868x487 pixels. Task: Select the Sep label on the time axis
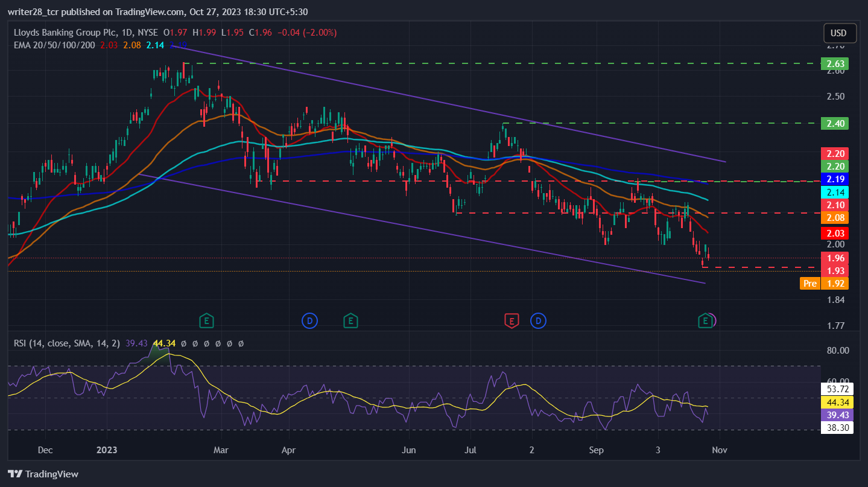597,450
